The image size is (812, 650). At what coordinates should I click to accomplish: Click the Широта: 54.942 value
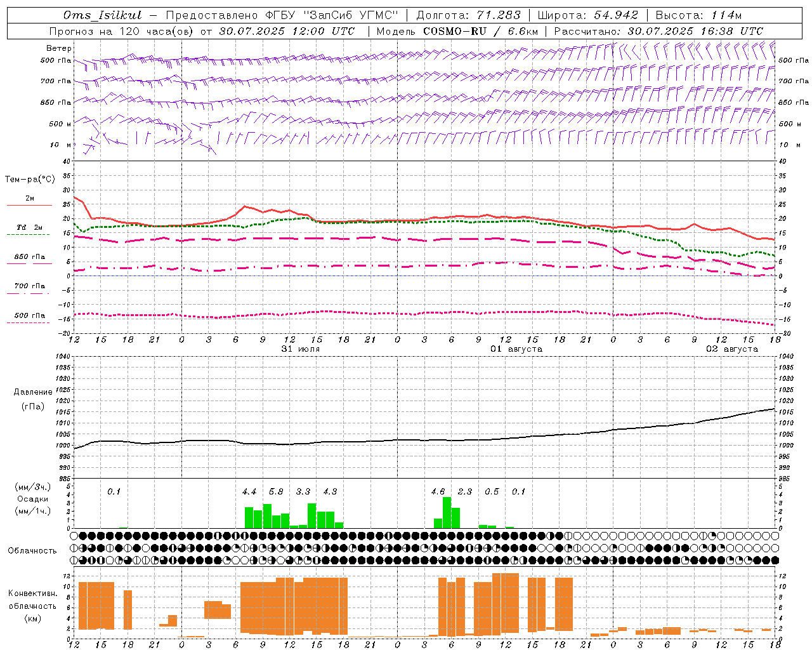click(x=587, y=15)
